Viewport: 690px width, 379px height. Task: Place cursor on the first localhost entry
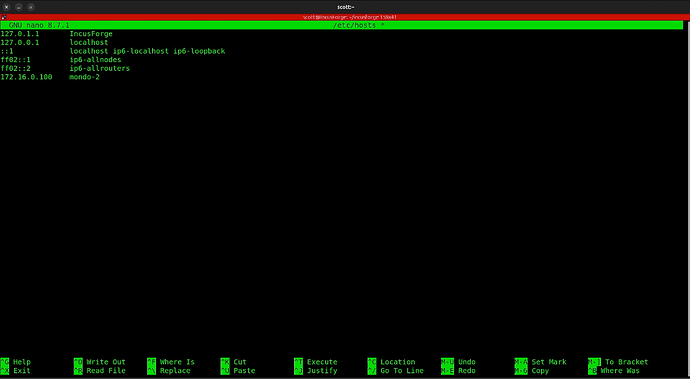(89, 43)
